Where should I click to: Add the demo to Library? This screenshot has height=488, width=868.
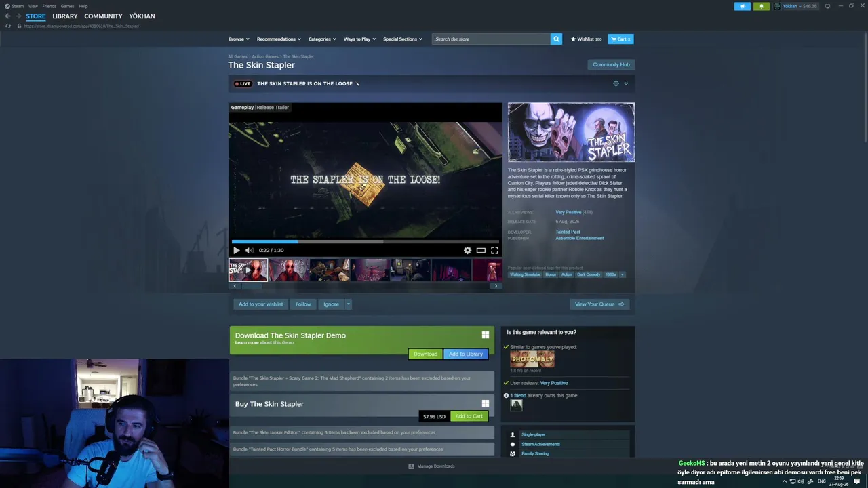(x=466, y=354)
